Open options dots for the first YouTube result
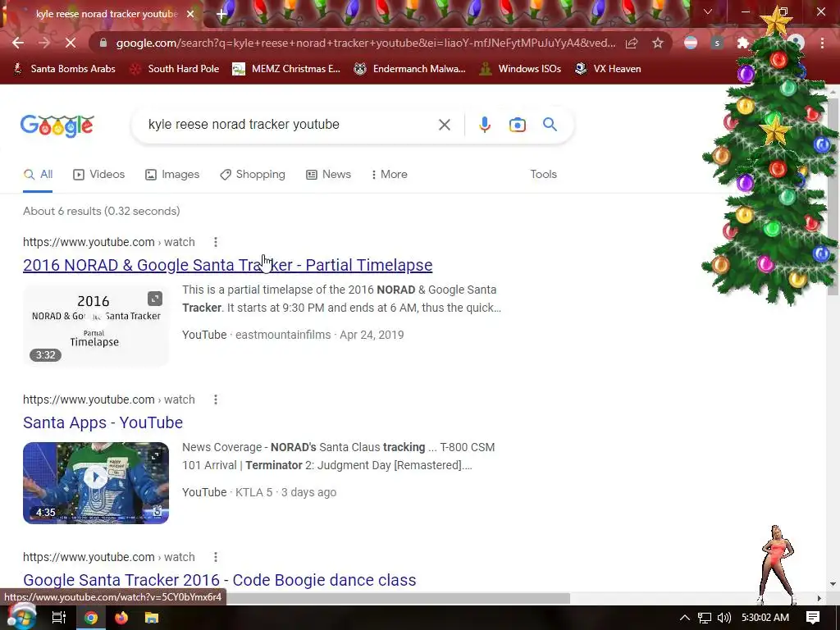Image resolution: width=840 pixels, height=630 pixels. point(216,242)
